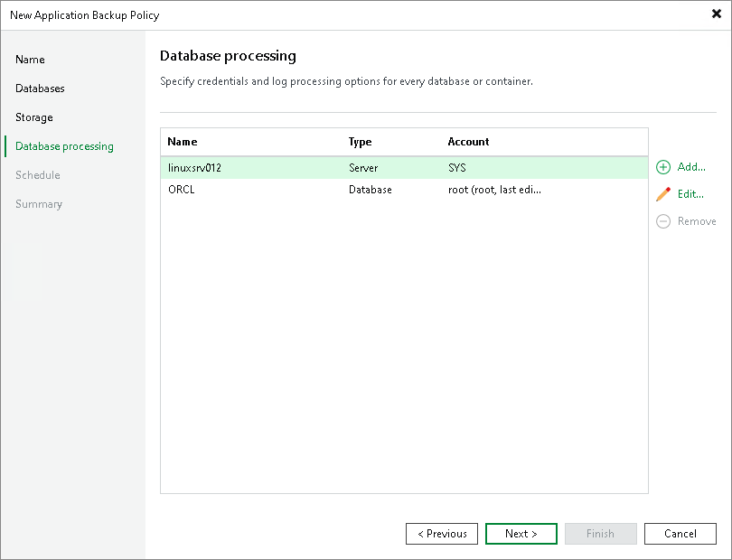Go to the Storage step
732x560 pixels.
[33, 117]
